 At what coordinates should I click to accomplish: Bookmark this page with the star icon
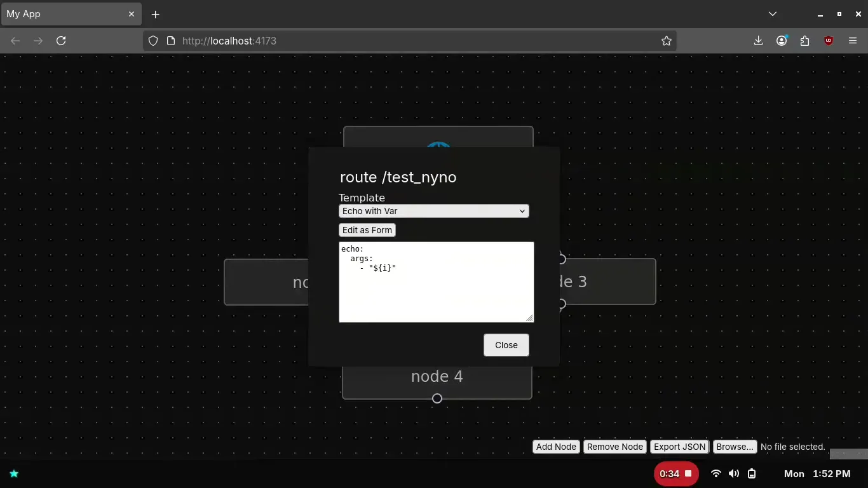click(666, 41)
